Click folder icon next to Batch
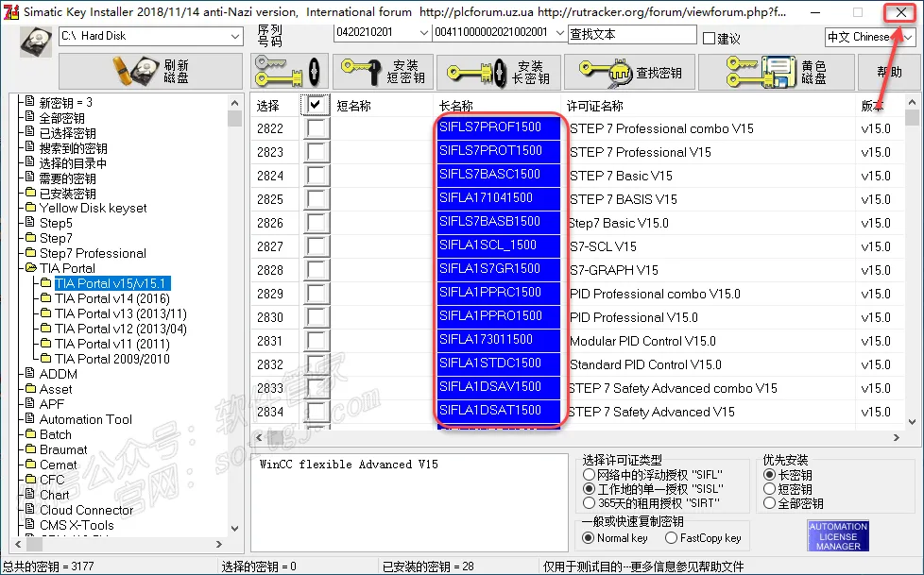Image resolution: width=924 pixels, height=575 pixels. [30, 433]
